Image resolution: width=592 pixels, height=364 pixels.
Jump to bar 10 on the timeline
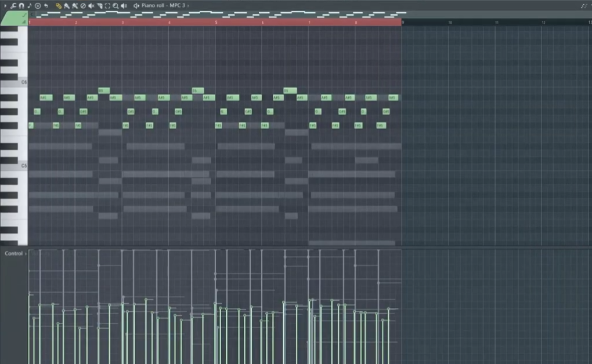click(x=450, y=23)
